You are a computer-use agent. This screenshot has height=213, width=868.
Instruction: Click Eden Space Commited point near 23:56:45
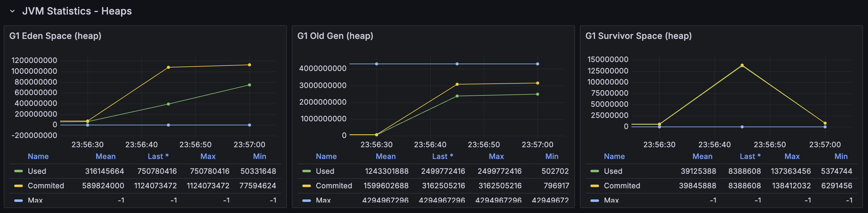click(x=168, y=67)
